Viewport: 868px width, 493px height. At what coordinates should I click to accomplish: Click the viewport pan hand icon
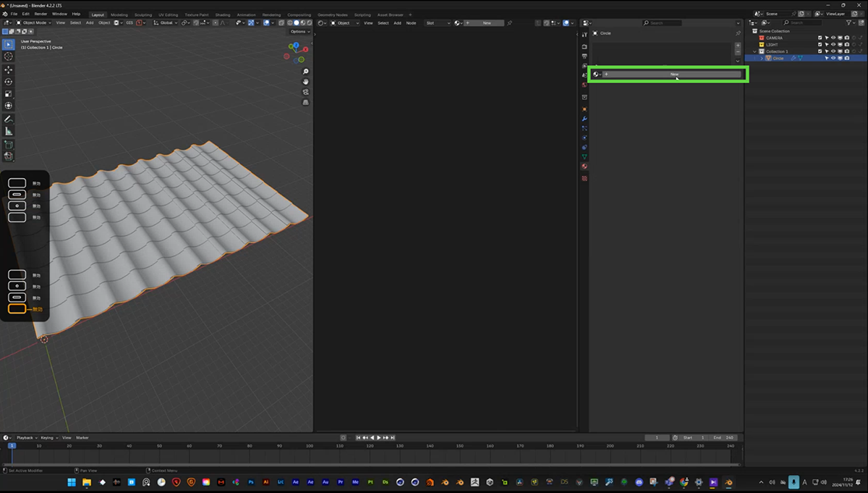(306, 82)
